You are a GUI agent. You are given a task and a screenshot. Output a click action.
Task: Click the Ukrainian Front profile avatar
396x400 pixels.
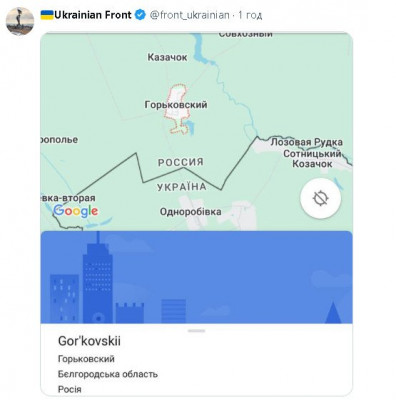click(20, 21)
